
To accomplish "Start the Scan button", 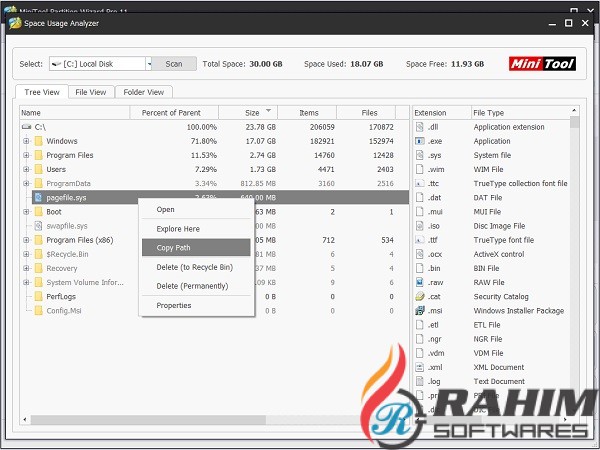I will click(x=174, y=64).
